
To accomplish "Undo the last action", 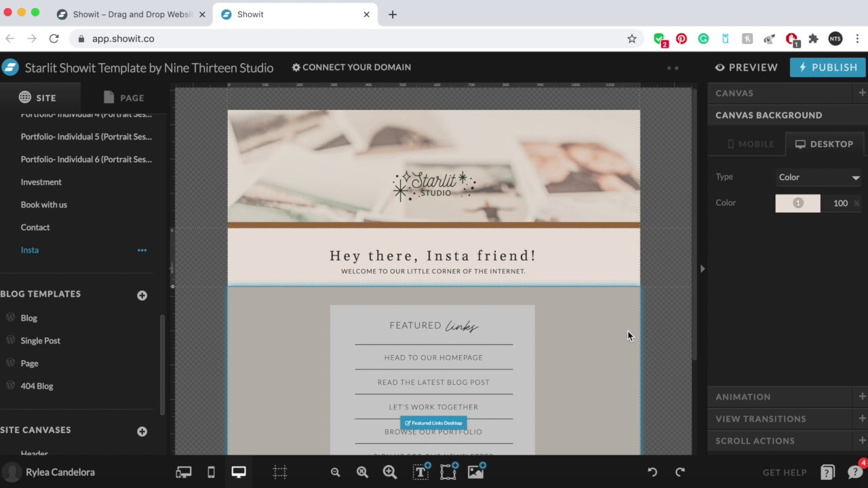I will point(652,472).
